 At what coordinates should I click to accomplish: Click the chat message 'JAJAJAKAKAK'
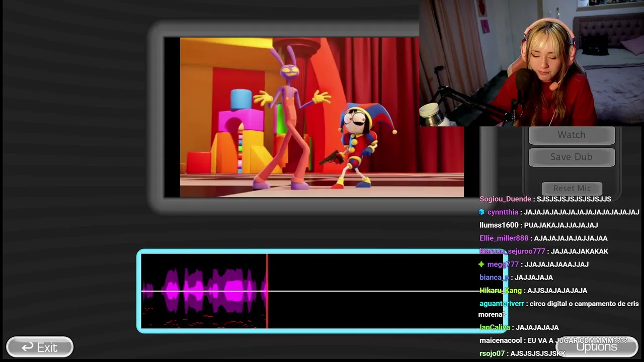pyautogui.click(x=580, y=251)
